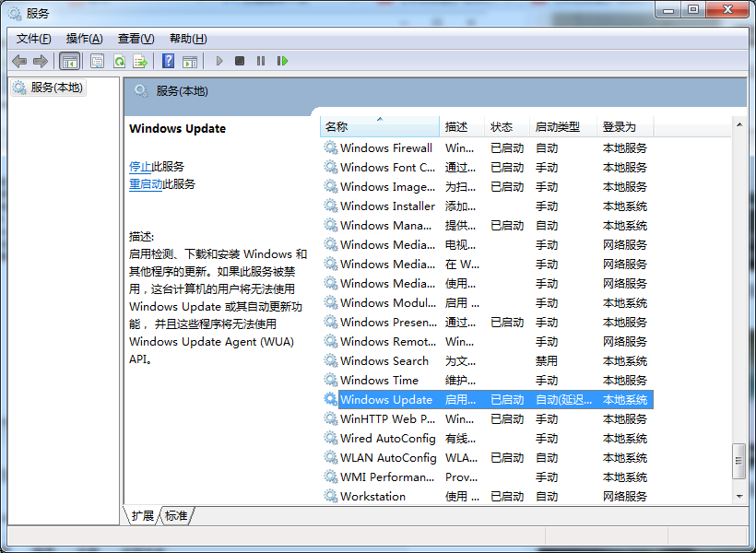Click the scrollbar down arrow of services list
Screen dimensions: 756x553
pos(739,497)
